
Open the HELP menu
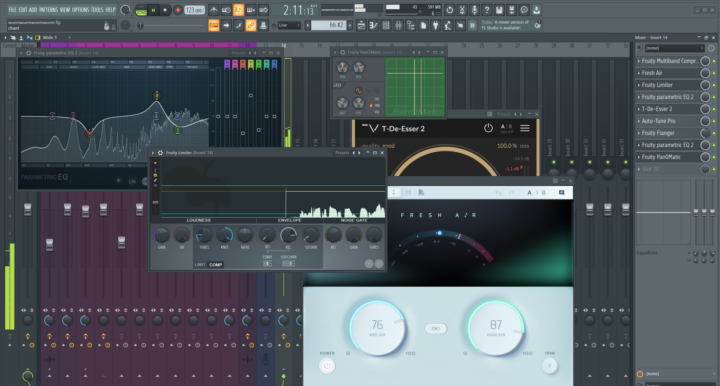pos(110,10)
